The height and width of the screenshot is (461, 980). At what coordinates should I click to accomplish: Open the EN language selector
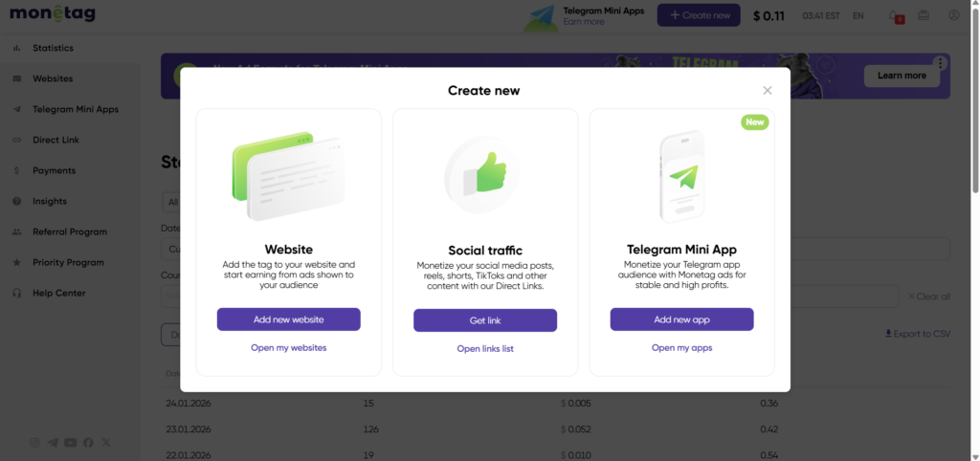(x=858, y=15)
